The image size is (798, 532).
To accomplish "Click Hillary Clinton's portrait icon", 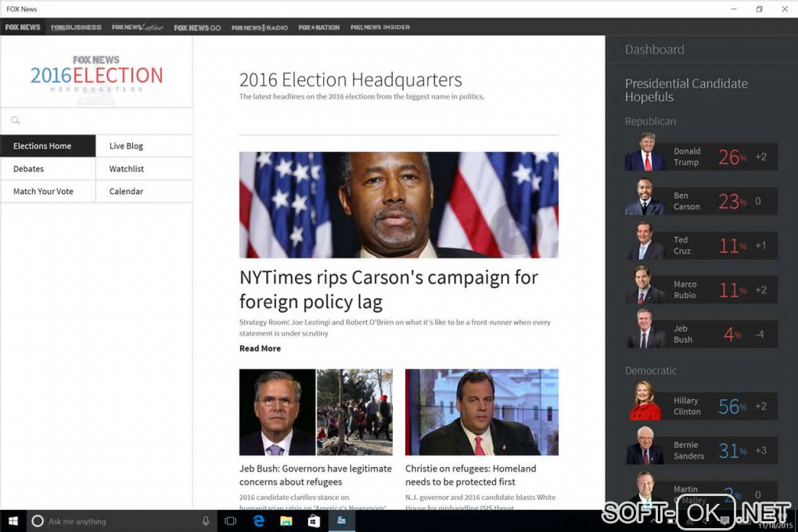I will [x=645, y=401].
